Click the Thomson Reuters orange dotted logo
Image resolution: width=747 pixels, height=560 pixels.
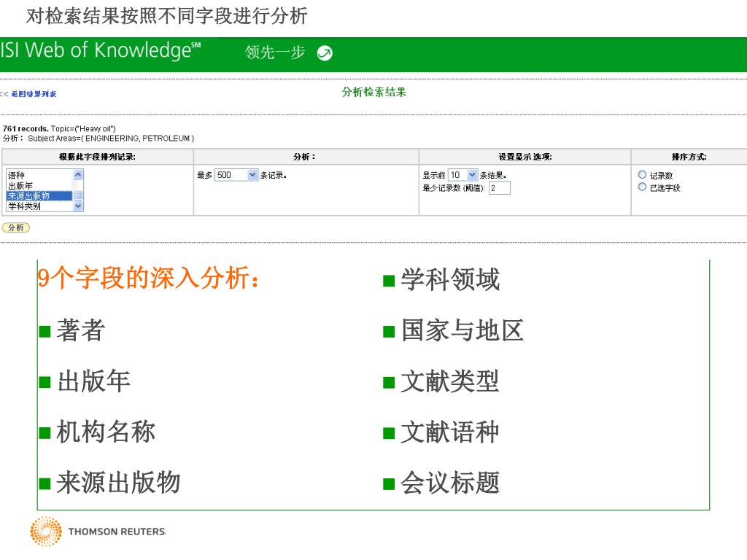coord(46,531)
